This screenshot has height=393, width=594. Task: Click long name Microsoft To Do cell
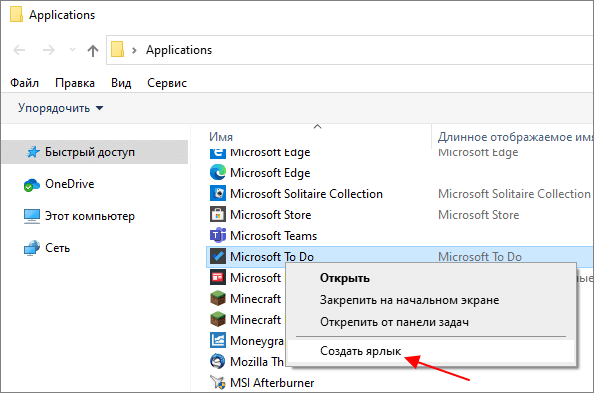coord(480,257)
